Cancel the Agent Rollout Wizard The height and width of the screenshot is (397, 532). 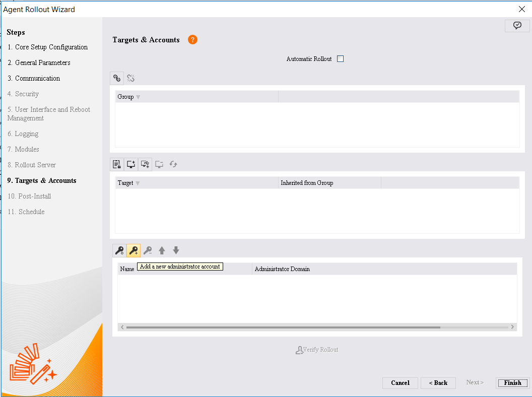tap(400, 383)
